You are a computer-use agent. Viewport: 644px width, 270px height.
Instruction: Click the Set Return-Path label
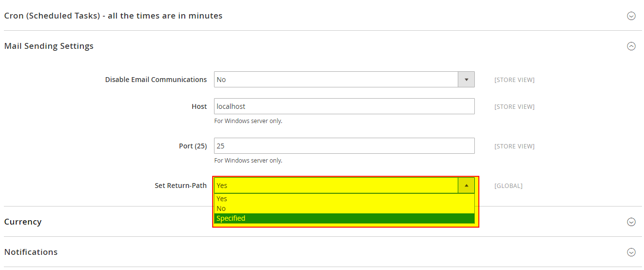click(180, 186)
